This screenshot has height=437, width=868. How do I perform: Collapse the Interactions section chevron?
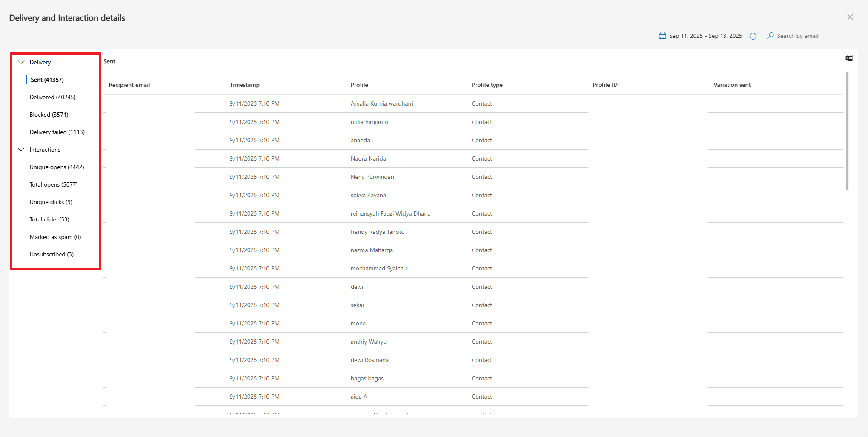click(21, 149)
